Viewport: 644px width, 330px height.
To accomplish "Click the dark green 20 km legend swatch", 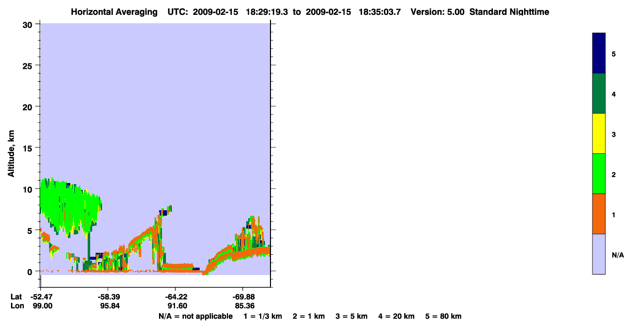I will click(599, 94).
